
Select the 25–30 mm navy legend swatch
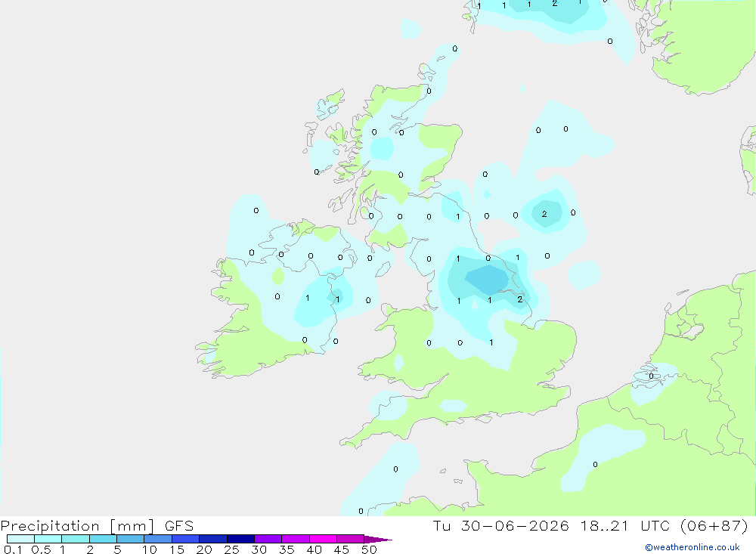tap(240, 539)
